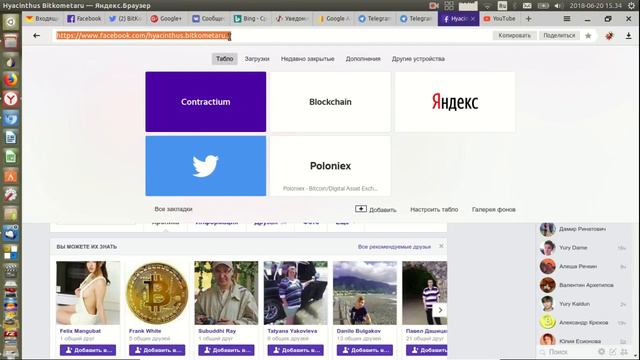This screenshot has height=360, width=640.
Task: Switch to the Facebook tab
Action: tap(84, 19)
